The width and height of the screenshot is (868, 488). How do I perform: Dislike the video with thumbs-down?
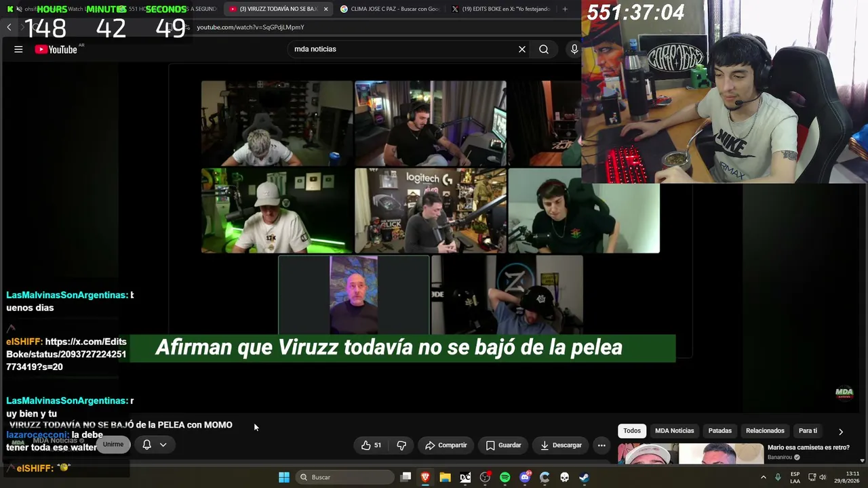401,445
